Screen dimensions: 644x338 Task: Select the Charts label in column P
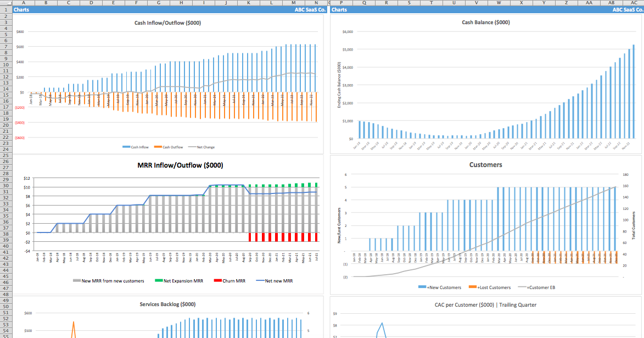click(x=339, y=9)
